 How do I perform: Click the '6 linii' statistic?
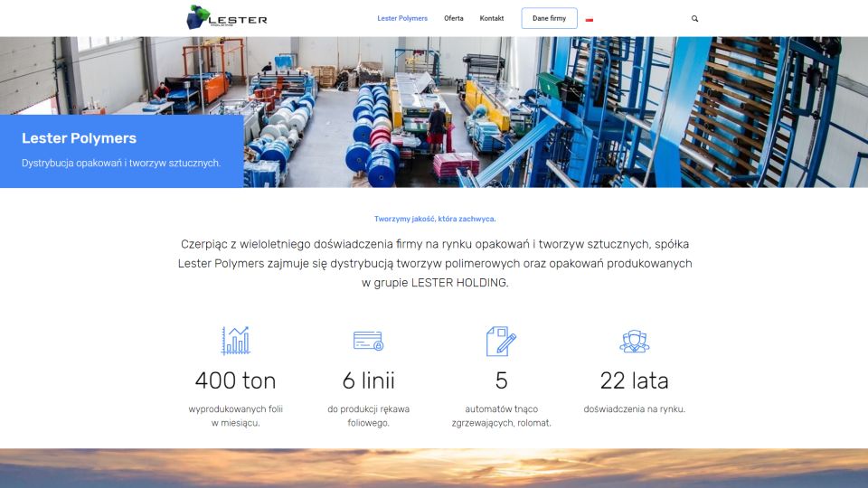click(368, 380)
